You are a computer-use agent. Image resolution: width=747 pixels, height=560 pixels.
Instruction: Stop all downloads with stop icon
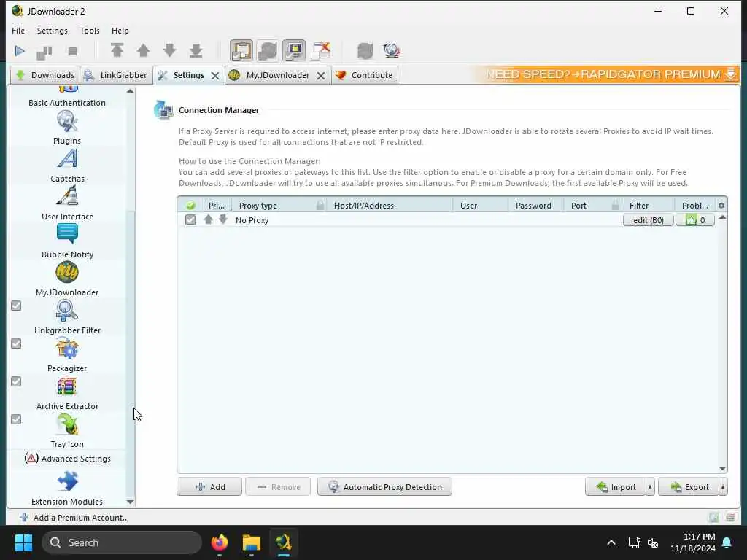pyautogui.click(x=72, y=51)
